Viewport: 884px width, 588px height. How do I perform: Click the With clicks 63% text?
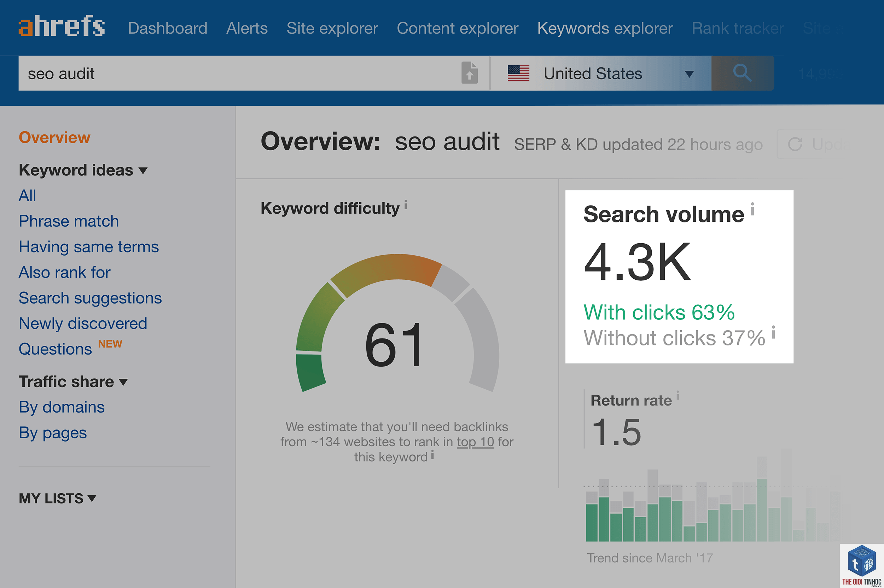659,312
